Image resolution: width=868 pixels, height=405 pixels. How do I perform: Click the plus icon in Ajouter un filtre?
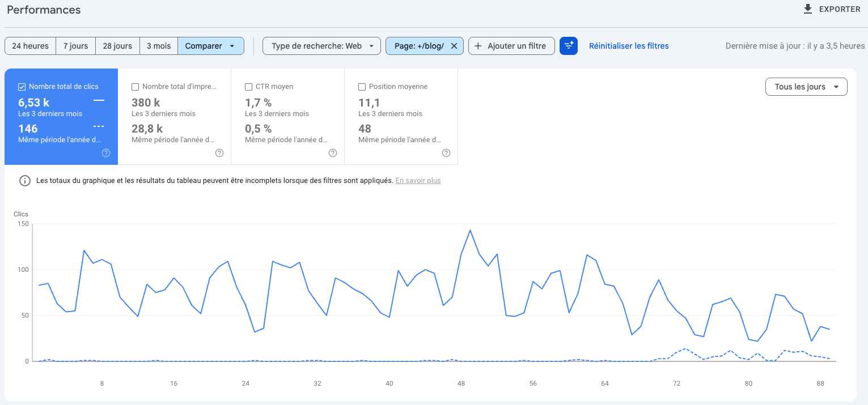point(478,46)
